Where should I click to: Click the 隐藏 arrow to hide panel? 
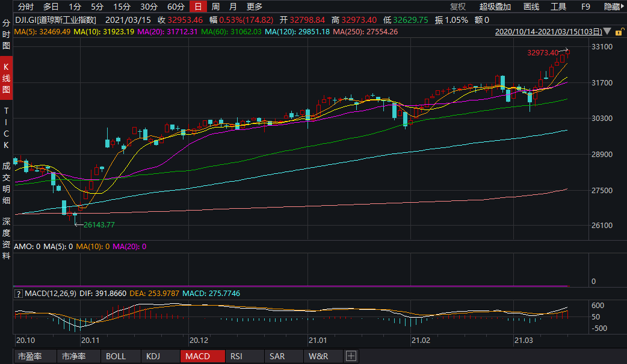coord(614,7)
